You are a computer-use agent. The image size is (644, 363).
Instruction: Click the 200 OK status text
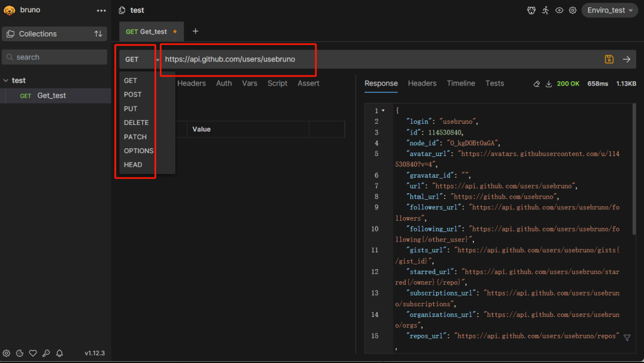coord(568,84)
